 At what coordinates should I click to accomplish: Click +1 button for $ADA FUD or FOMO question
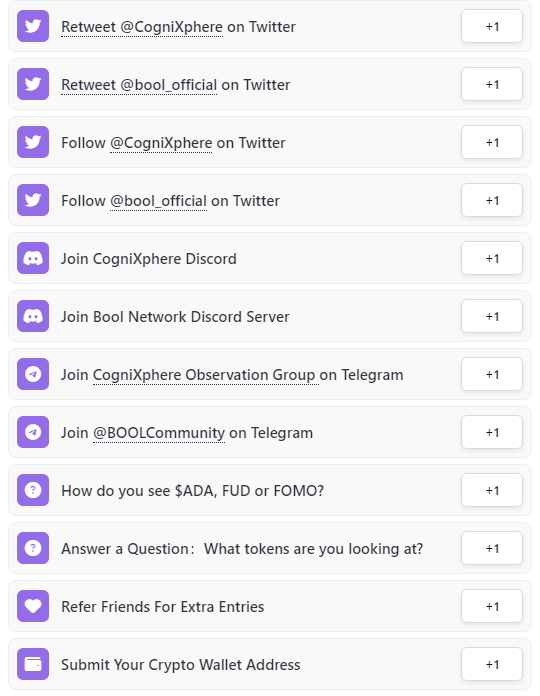tap(492, 490)
